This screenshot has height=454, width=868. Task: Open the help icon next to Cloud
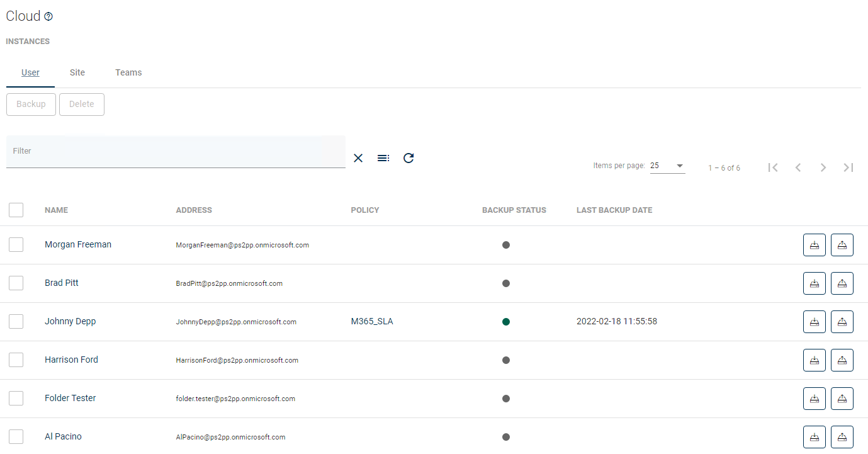[48, 17]
